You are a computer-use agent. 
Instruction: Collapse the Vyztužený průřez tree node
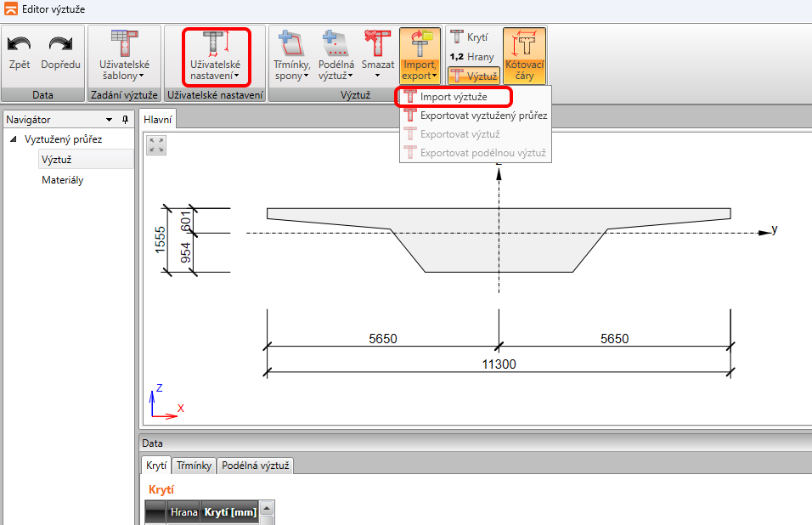tap(13, 139)
